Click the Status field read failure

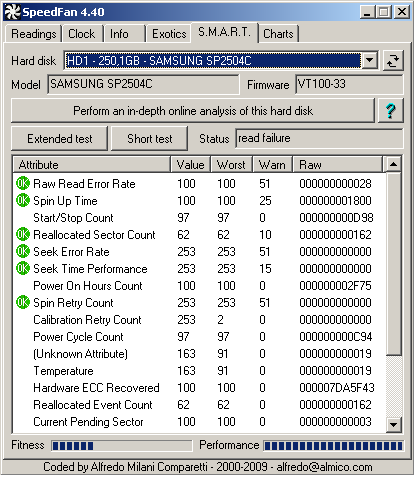coord(319,138)
